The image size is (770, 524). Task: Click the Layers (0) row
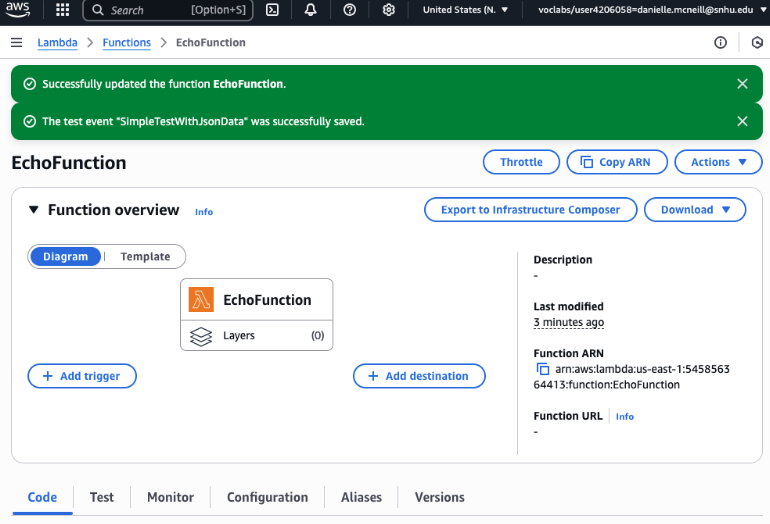[x=256, y=336]
